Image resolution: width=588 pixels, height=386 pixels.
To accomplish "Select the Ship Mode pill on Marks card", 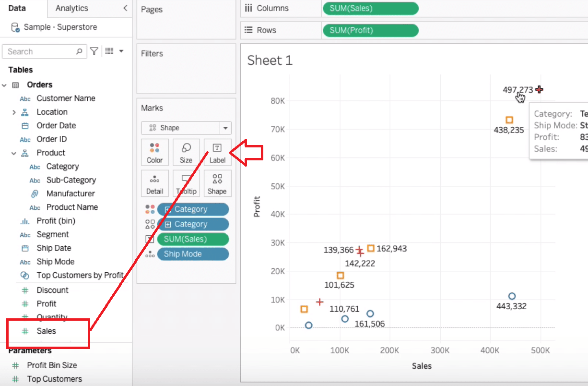I will [193, 254].
